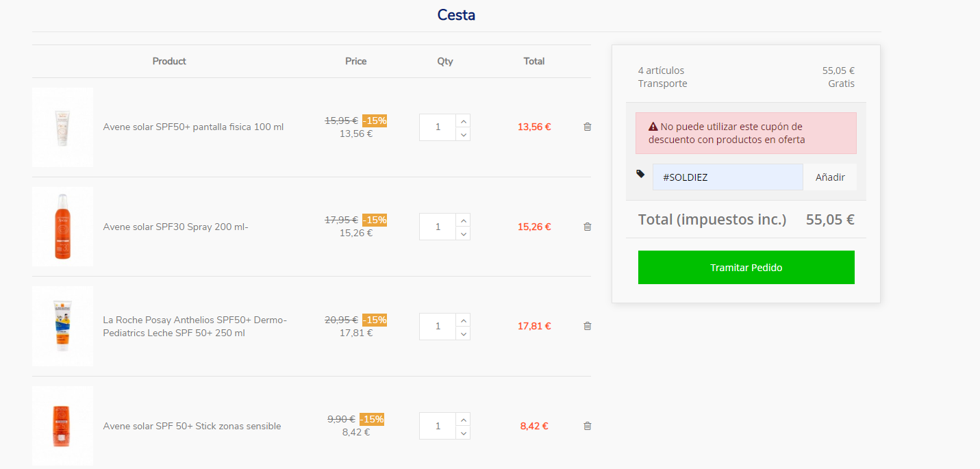Decrease quantity of Avene SPF30 Spray
The image size is (980, 469).
pyautogui.click(x=464, y=233)
